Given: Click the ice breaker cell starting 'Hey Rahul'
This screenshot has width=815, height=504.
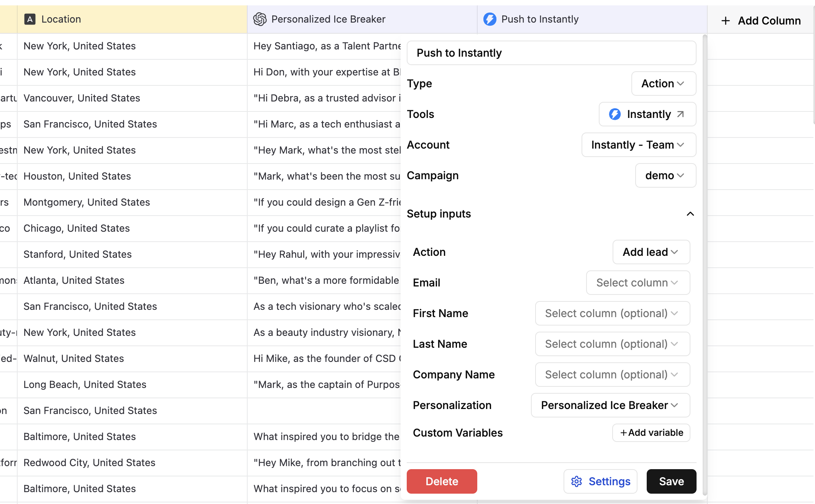Looking at the screenshot, I should click(324, 254).
